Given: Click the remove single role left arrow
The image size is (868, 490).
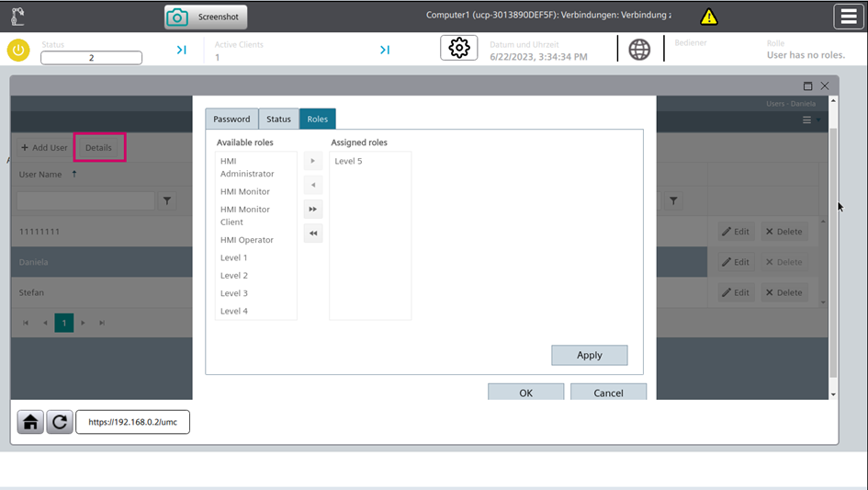Looking at the screenshot, I should (313, 185).
